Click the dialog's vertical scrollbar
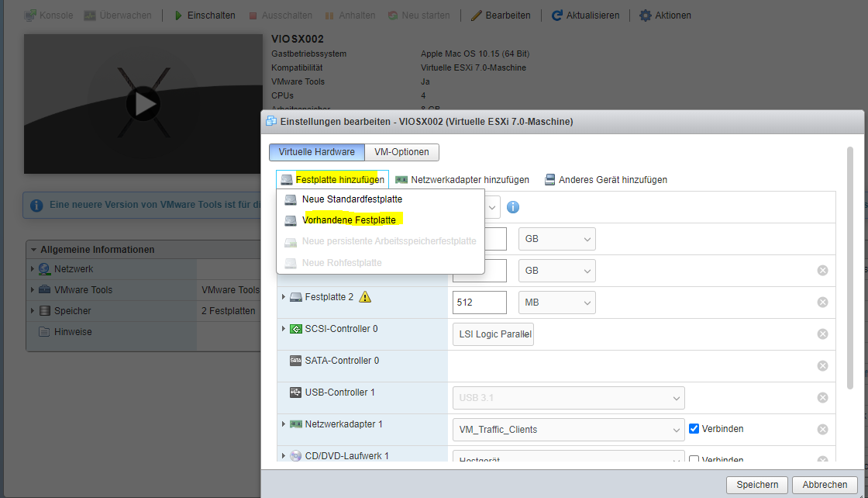The image size is (868, 498). (x=850, y=268)
